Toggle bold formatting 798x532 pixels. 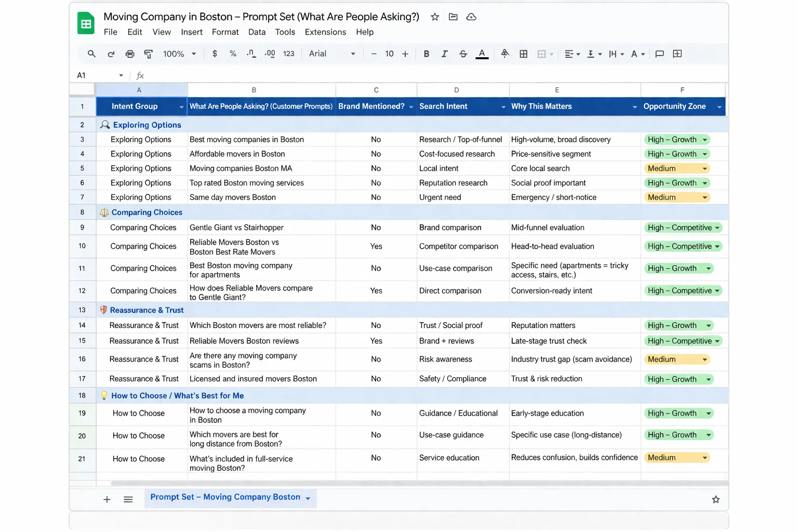point(426,54)
